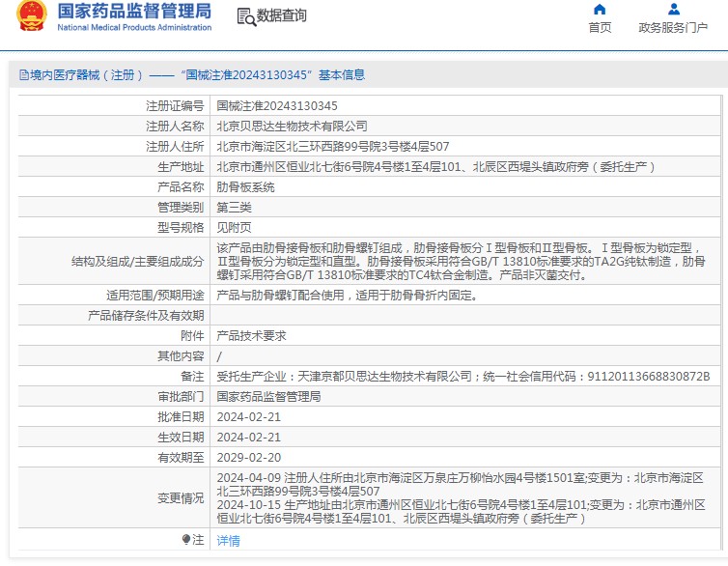Click 管理类别 label

pyautogui.click(x=181, y=208)
